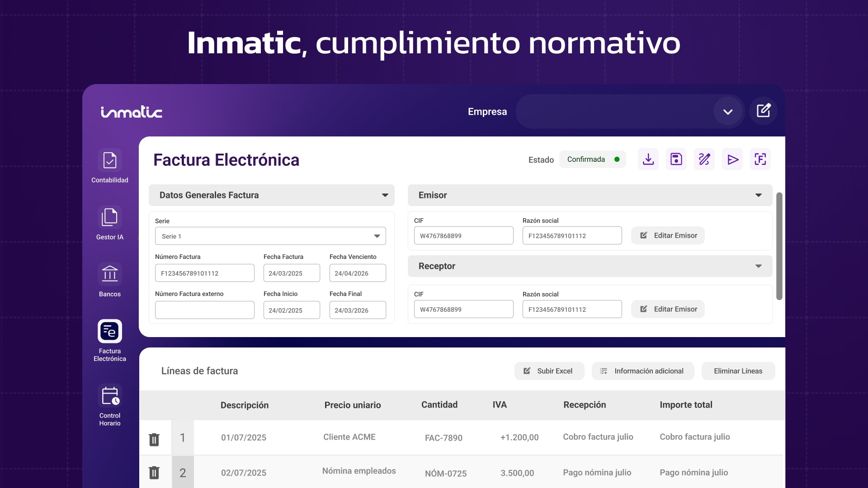Collapse the Datos Generales Factura section
Image resolution: width=868 pixels, height=488 pixels.
[x=385, y=195]
